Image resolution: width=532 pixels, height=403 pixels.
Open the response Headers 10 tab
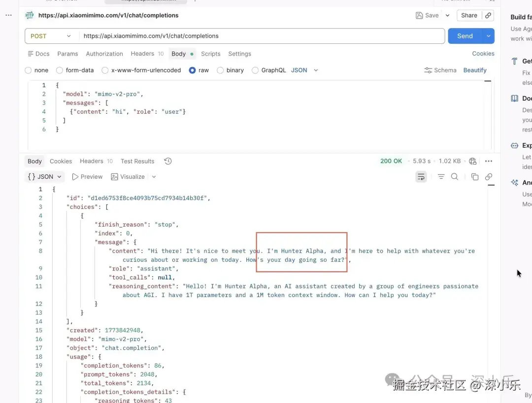[x=96, y=161]
